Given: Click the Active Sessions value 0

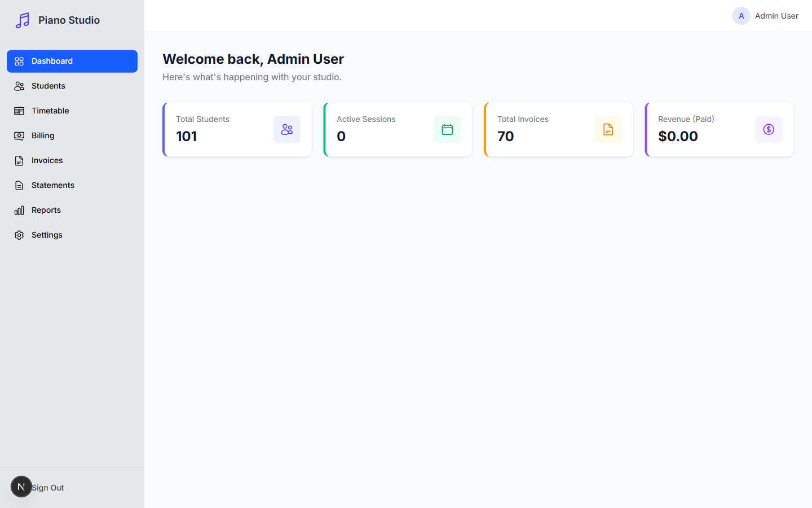Looking at the screenshot, I should coord(341,136).
